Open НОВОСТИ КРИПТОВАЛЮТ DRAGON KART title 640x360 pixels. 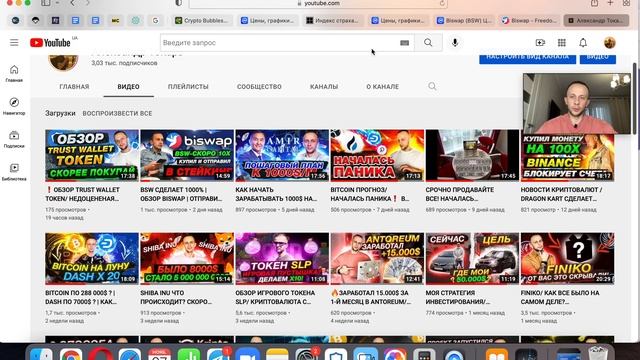(562, 194)
